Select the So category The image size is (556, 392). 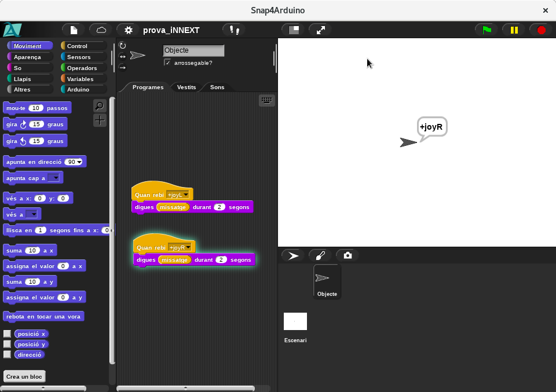click(30, 68)
